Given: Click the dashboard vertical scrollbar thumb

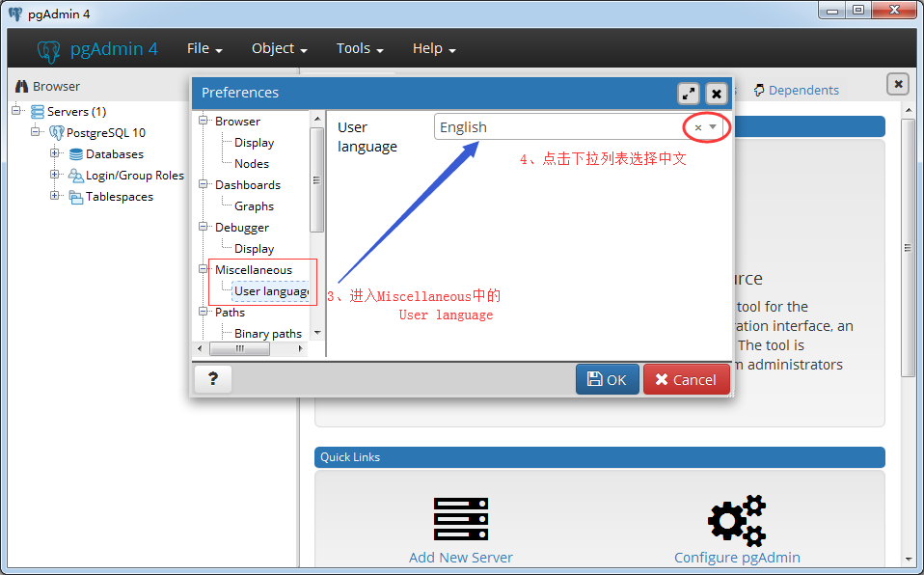Looking at the screenshot, I should [x=908, y=248].
